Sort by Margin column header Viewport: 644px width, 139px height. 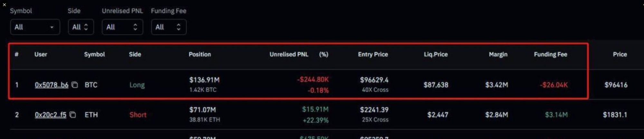click(x=498, y=55)
